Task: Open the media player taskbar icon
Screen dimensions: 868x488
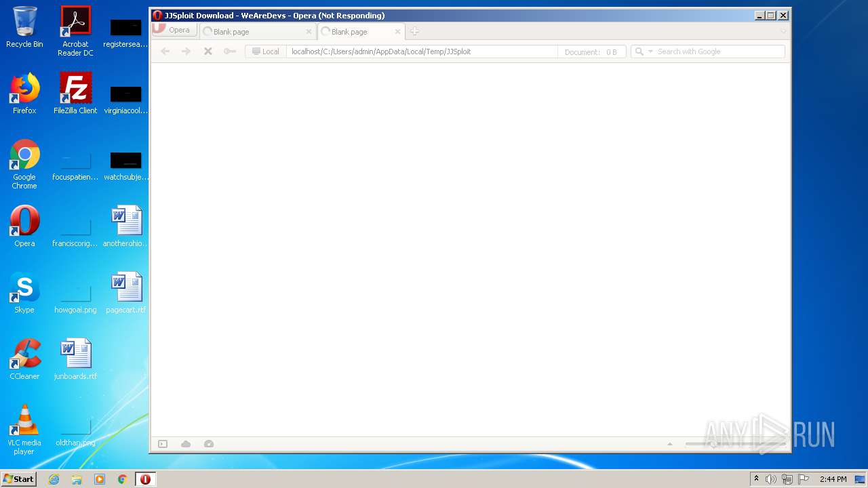Action: point(100,479)
